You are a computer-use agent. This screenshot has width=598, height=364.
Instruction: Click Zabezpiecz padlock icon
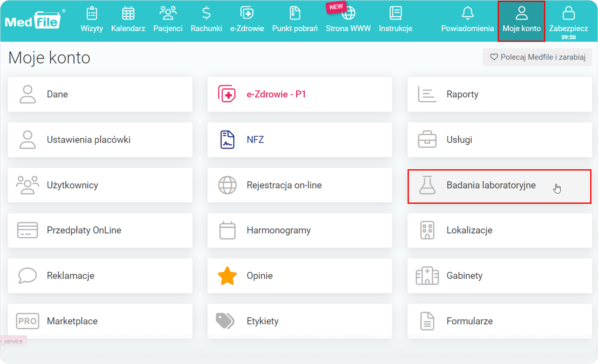[568, 13]
